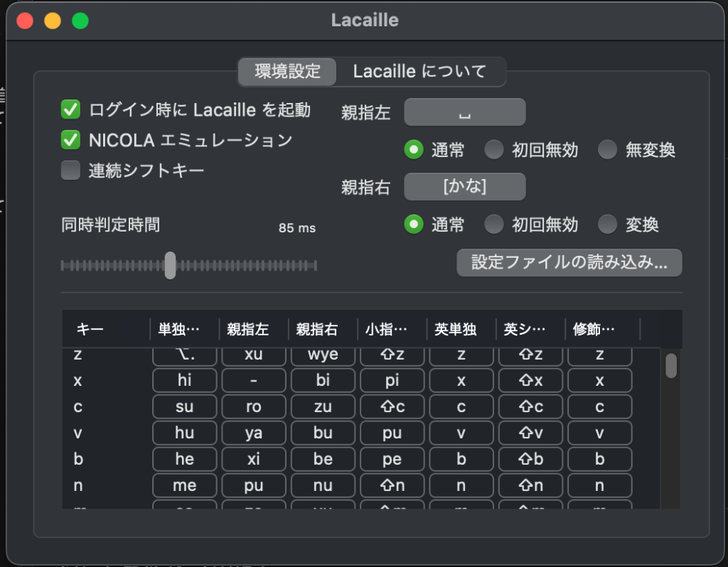Switch to the 環境設定 tab
The height and width of the screenshot is (567, 728).
pos(287,72)
